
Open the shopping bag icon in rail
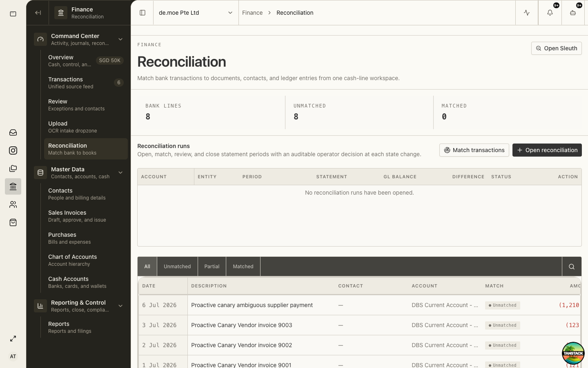(13, 222)
